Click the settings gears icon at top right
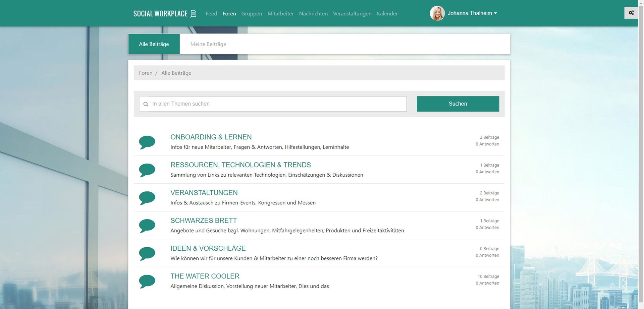Screen dimensions: 644x309 tap(631, 13)
